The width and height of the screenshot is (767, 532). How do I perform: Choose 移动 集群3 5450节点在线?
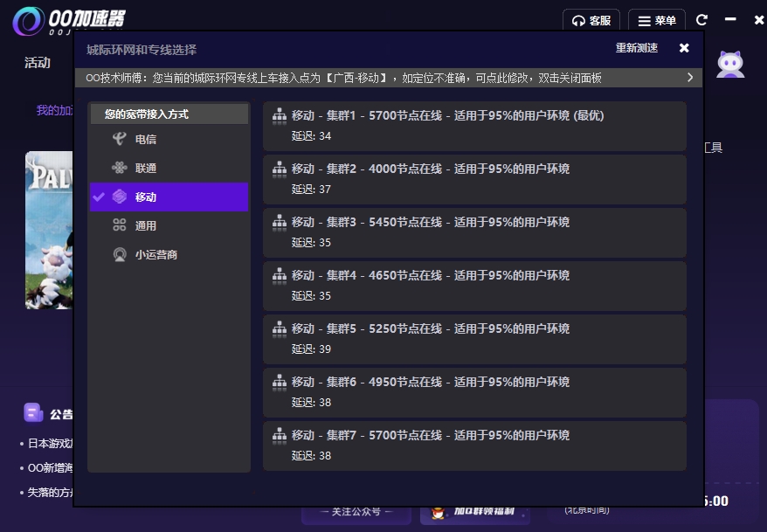[x=474, y=232]
